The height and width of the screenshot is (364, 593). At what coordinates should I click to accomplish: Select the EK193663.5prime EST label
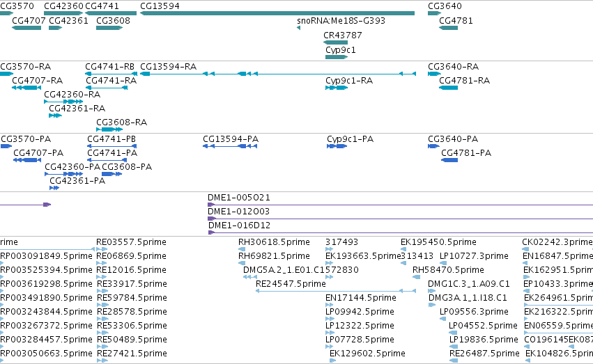(362, 256)
